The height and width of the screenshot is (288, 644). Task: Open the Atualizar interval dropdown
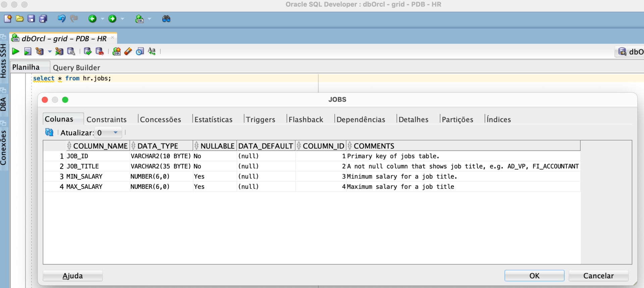pyautogui.click(x=115, y=132)
